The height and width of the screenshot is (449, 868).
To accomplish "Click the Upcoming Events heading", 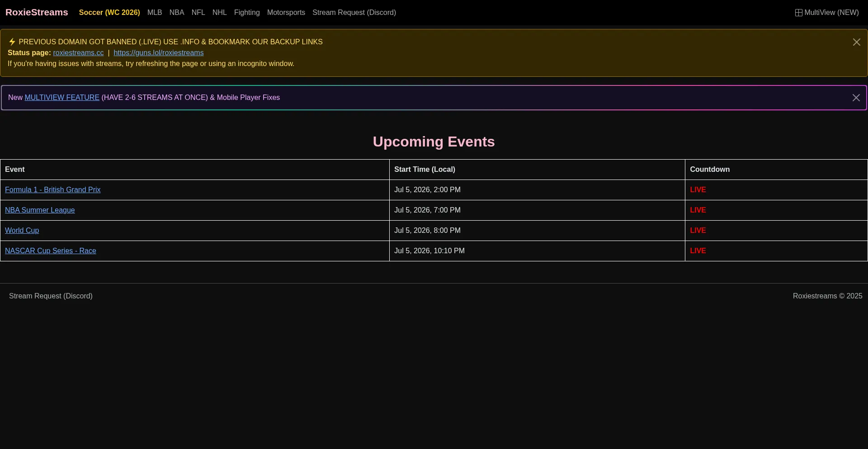I will [x=434, y=142].
